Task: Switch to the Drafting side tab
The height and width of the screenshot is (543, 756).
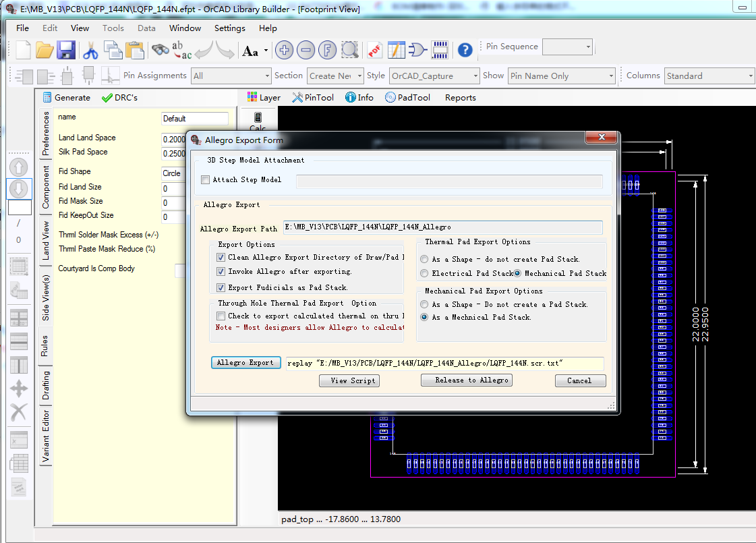Action: (46, 386)
